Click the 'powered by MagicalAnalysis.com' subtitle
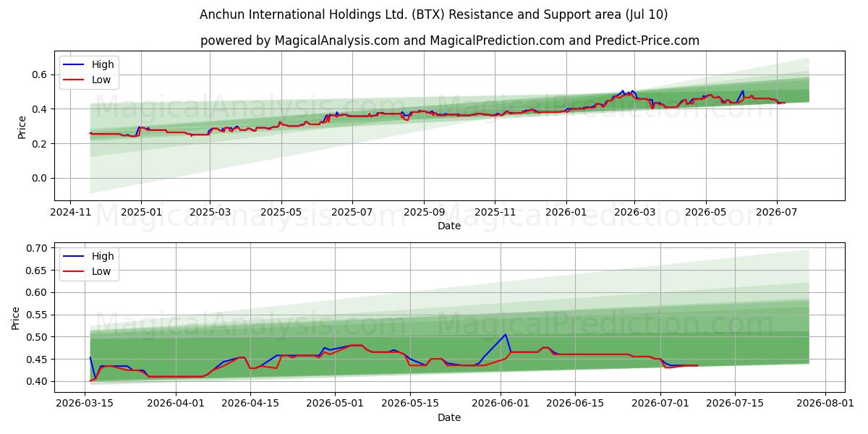Image resolution: width=868 pixels, height=434 pixels. point(450,41)
